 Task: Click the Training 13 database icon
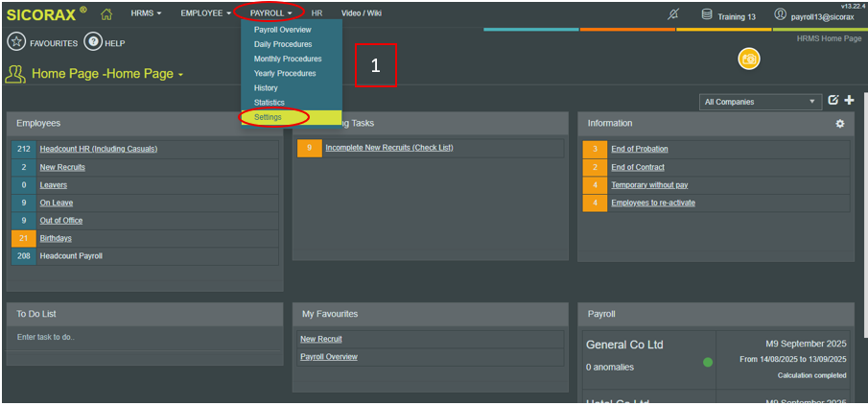(x=707, y=14)
